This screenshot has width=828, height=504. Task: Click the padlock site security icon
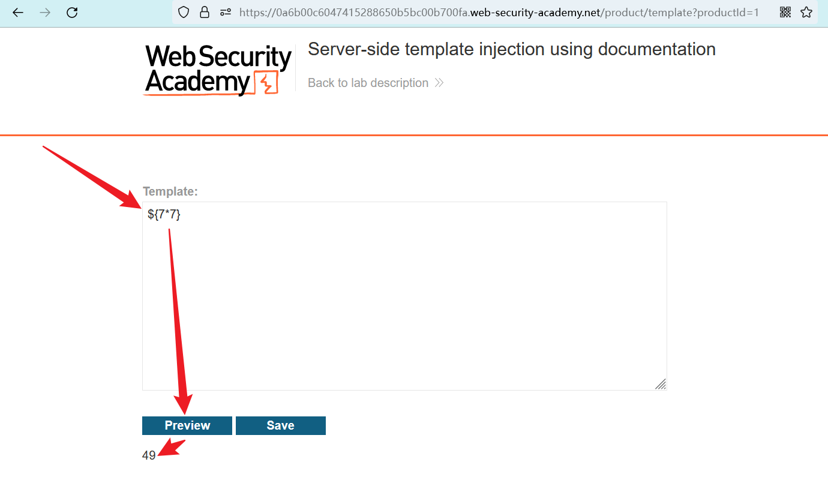pyautogui.click(x=205, y=12)
